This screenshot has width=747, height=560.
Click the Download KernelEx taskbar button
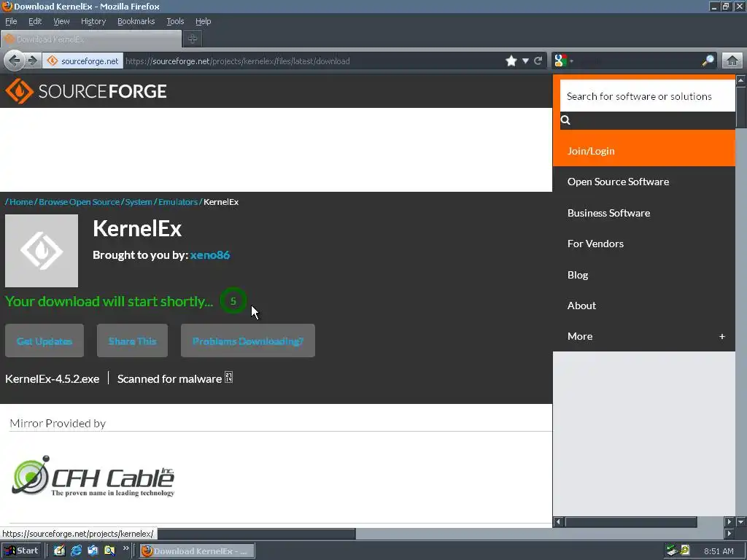(x=197, y=551)
